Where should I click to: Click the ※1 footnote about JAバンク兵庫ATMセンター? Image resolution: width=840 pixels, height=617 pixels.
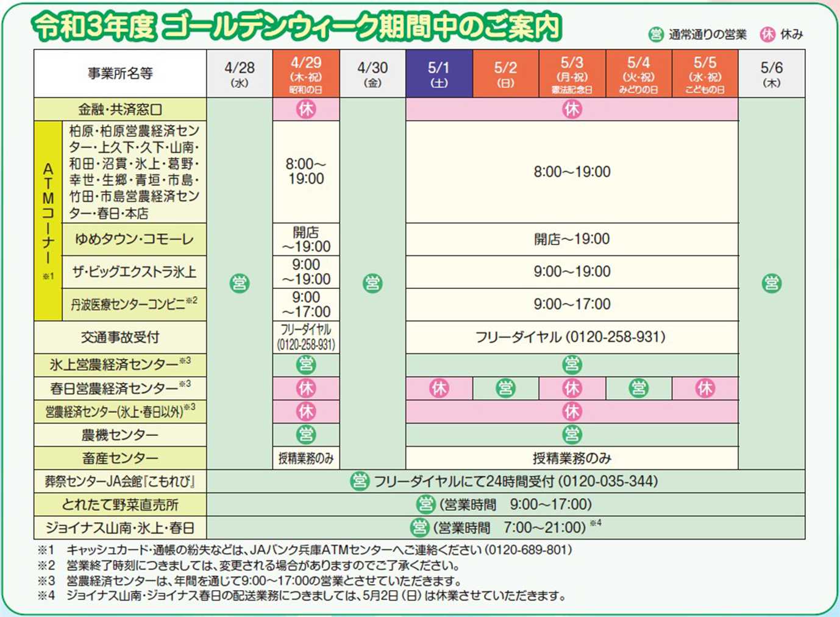(305, 550)
